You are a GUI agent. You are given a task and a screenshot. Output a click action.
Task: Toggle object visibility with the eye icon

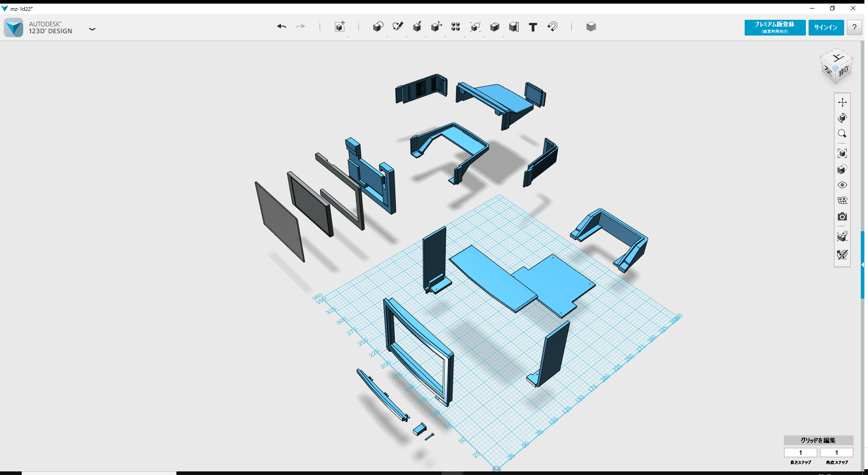click(x=842, y=185)
